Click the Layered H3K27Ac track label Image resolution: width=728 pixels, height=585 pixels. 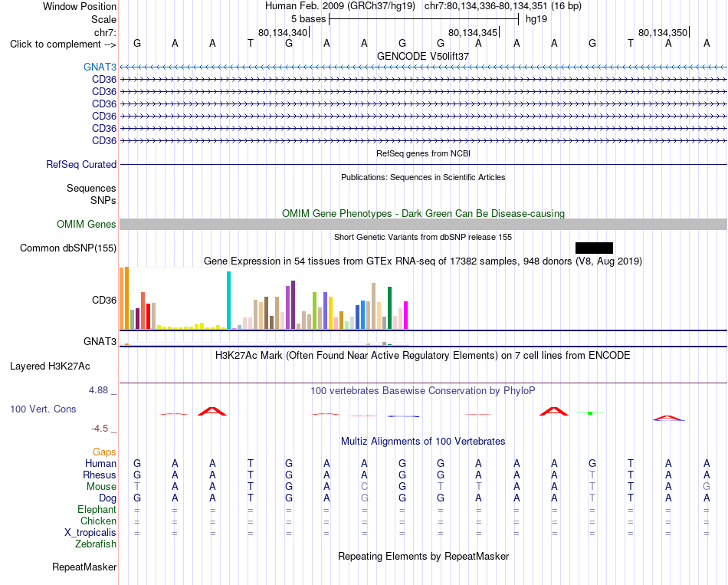tap(50, 366)
